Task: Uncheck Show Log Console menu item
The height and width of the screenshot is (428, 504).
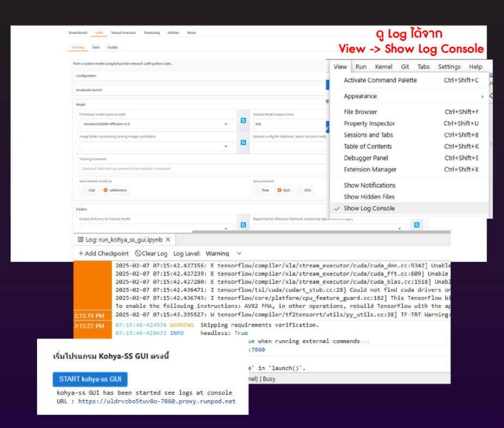Action: pos(369,209)
